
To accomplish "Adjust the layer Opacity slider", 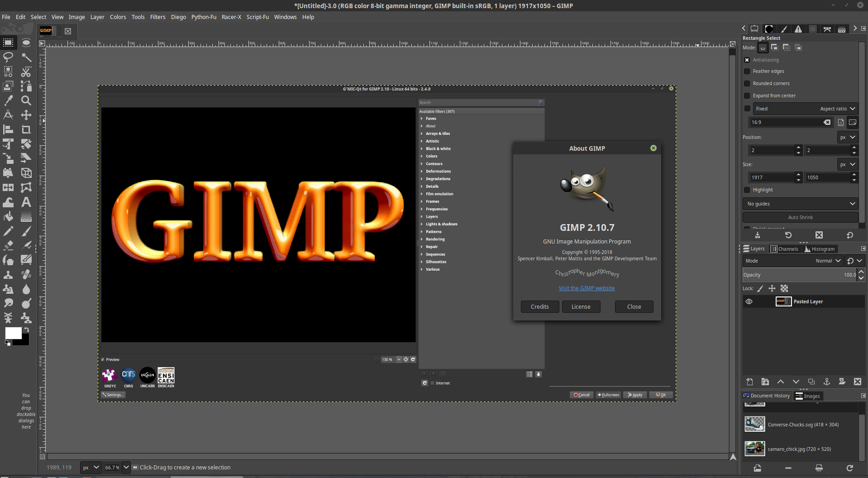I will 800,275.
